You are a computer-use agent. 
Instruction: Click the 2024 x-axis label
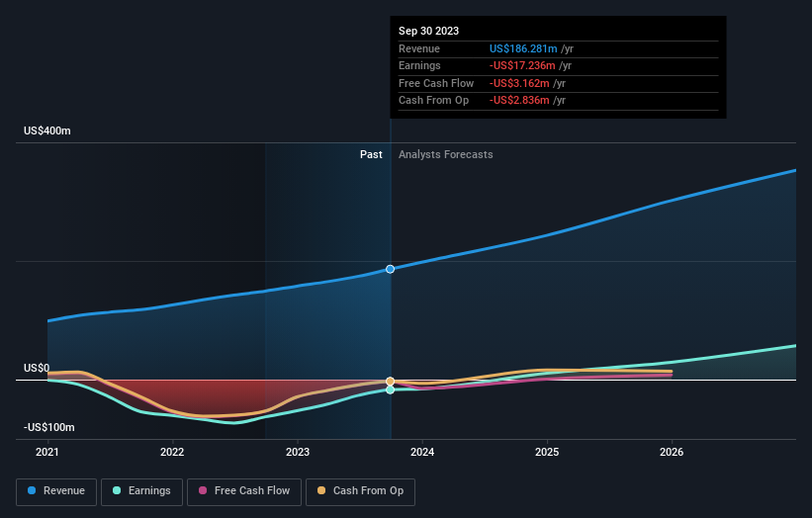[x=422, y=452]
